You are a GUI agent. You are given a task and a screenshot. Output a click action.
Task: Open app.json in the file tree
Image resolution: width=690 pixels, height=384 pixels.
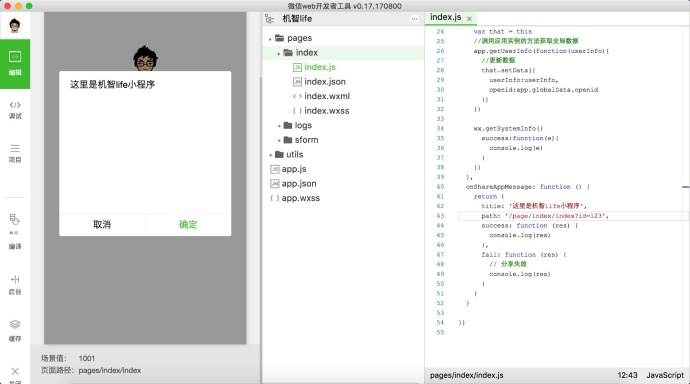point(299,183)
